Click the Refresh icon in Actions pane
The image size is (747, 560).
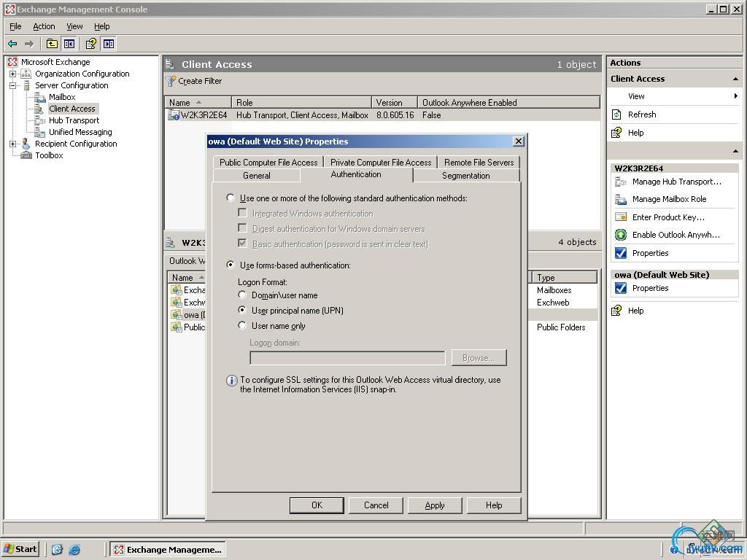tap(616, 114)
